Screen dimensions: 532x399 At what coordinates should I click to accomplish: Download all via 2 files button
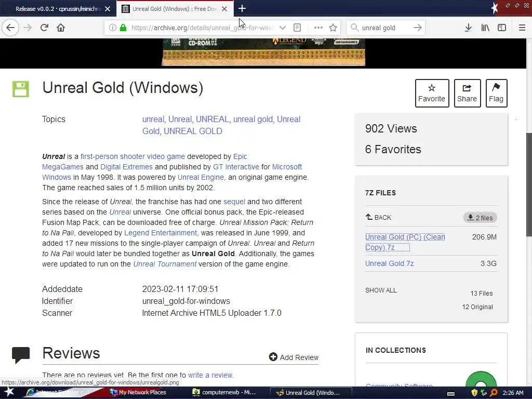(x=480, y=218)
